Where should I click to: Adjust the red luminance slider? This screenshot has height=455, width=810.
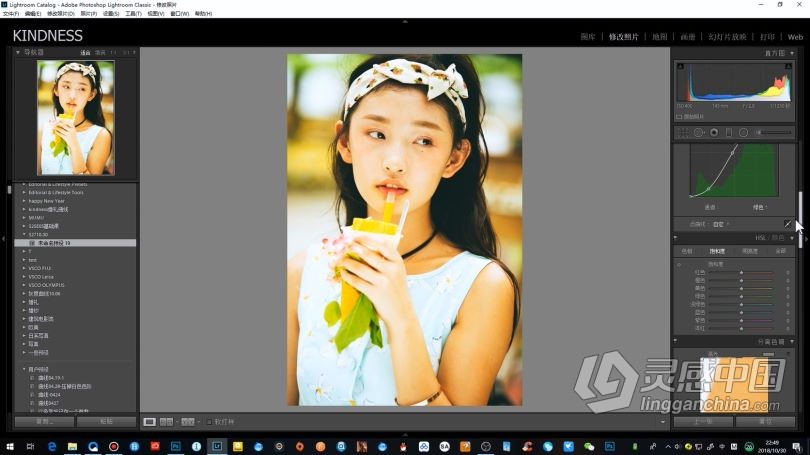741,272
